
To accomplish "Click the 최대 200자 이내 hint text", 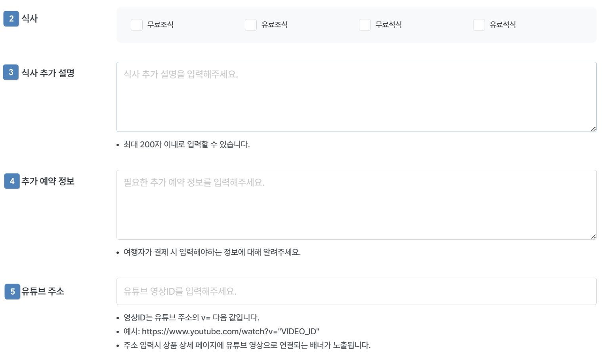I will point(187,145).
